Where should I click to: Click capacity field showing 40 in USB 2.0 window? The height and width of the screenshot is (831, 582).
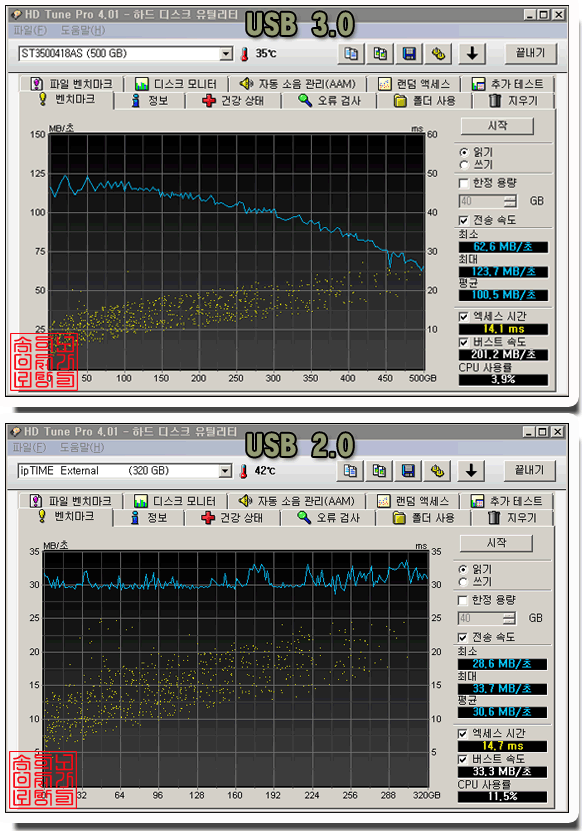(x=480, y=618)
